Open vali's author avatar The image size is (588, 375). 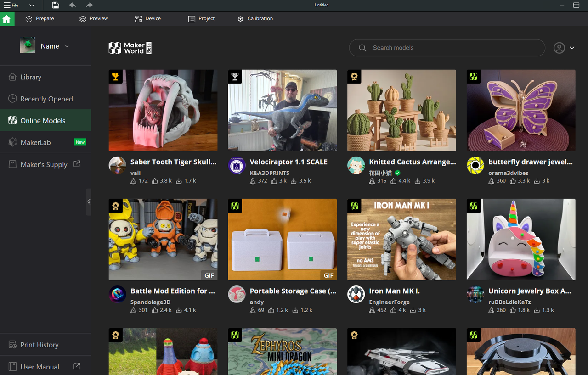118,165
